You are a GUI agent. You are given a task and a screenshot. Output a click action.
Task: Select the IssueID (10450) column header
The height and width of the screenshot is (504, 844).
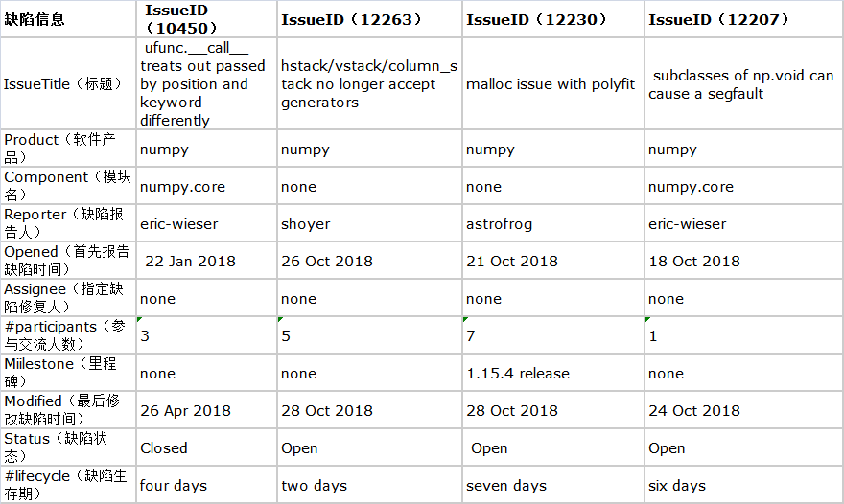[x=189, y=19]
